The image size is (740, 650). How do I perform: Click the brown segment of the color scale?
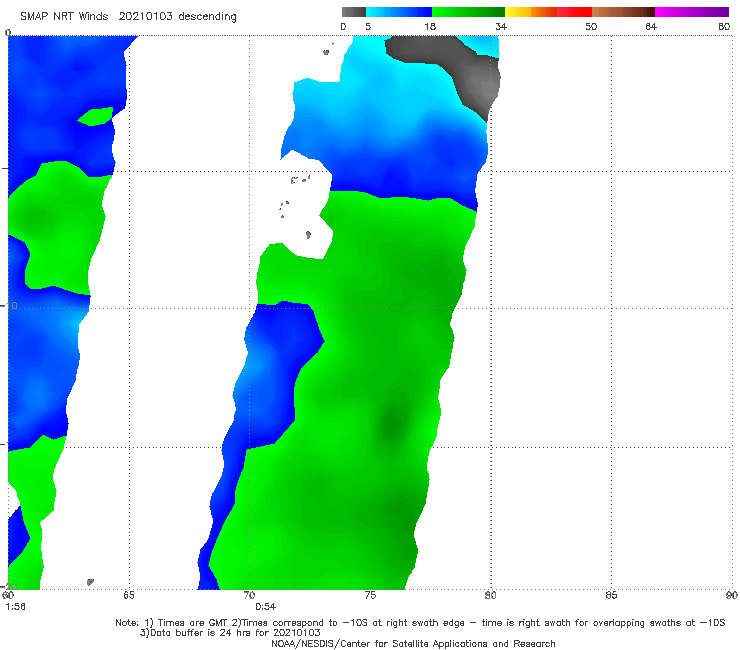click(623, 12)
